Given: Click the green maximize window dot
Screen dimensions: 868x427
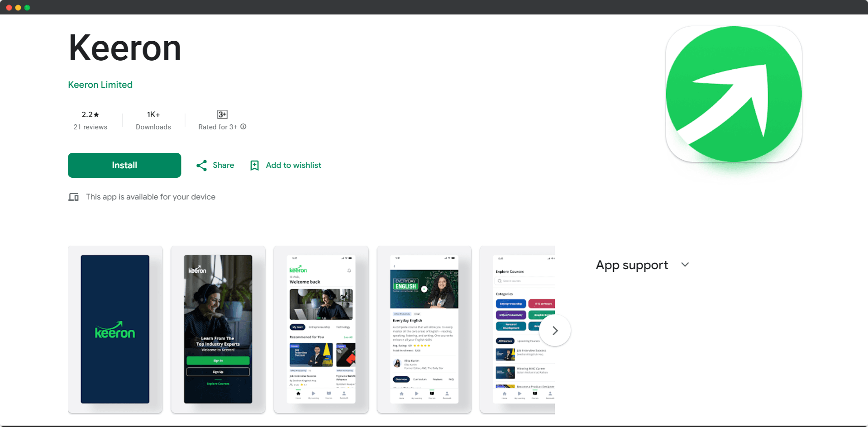Looking at the screenshot, I should [x=27, y=8].
